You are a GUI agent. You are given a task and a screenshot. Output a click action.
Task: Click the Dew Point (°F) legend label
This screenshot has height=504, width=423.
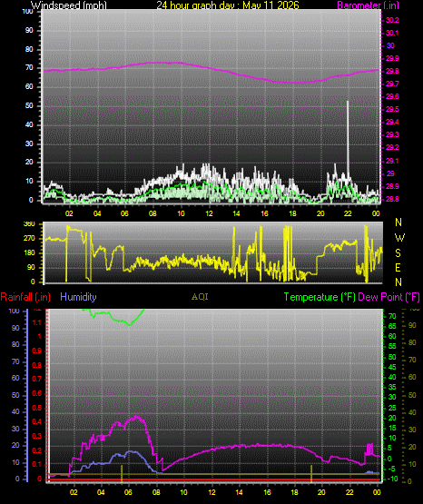(389, 297)
